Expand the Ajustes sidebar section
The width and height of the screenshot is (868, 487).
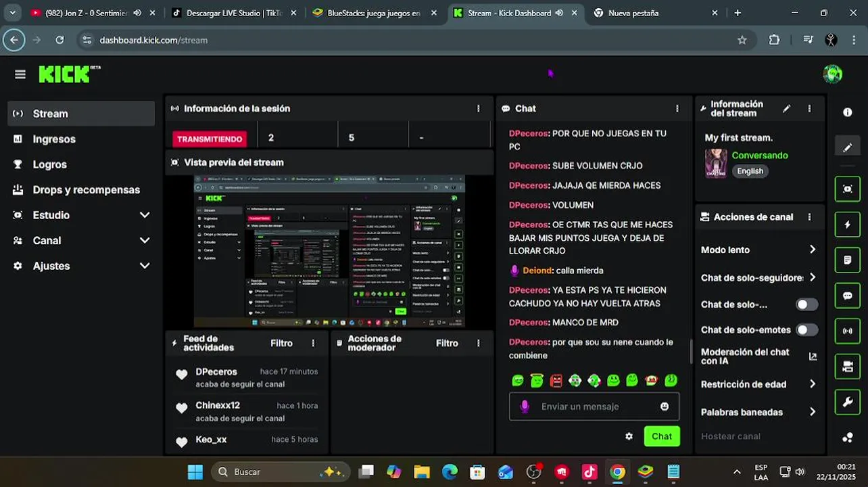pyautogui.click(x=81, y=266)
